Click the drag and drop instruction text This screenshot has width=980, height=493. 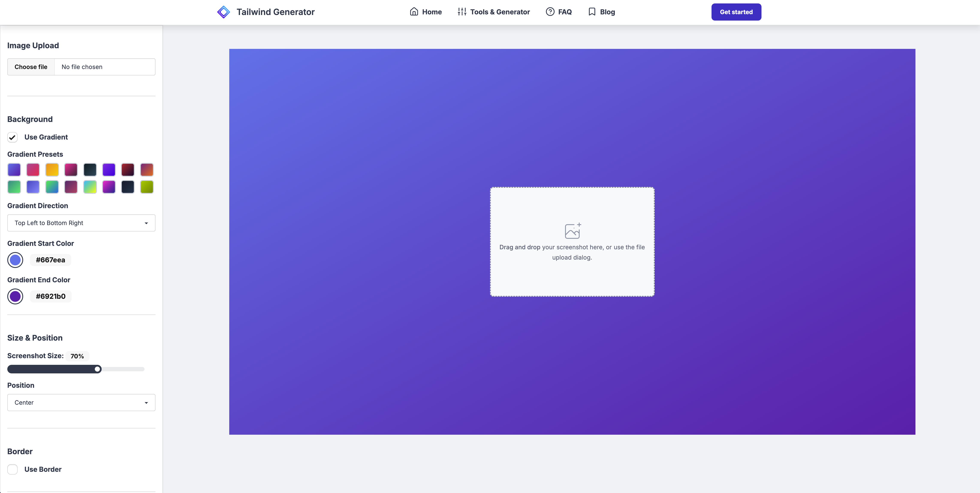pos(572,252)
